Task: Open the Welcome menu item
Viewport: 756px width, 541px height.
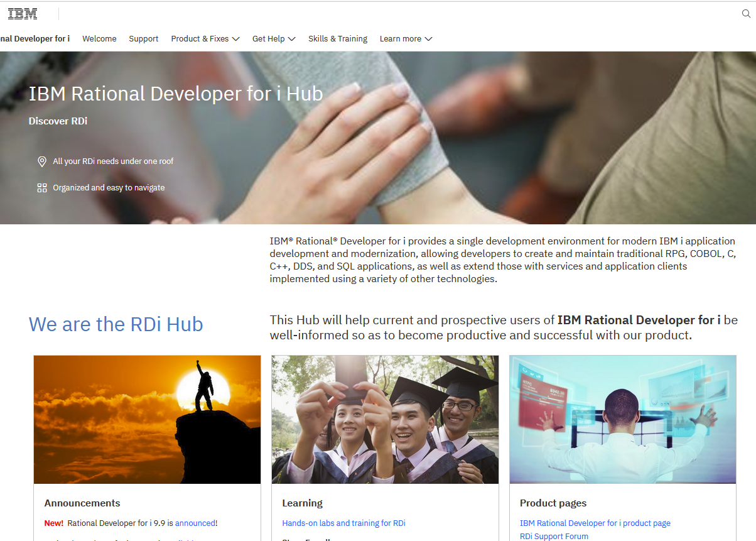Action: pyautogui.click(x=99, y=39)
